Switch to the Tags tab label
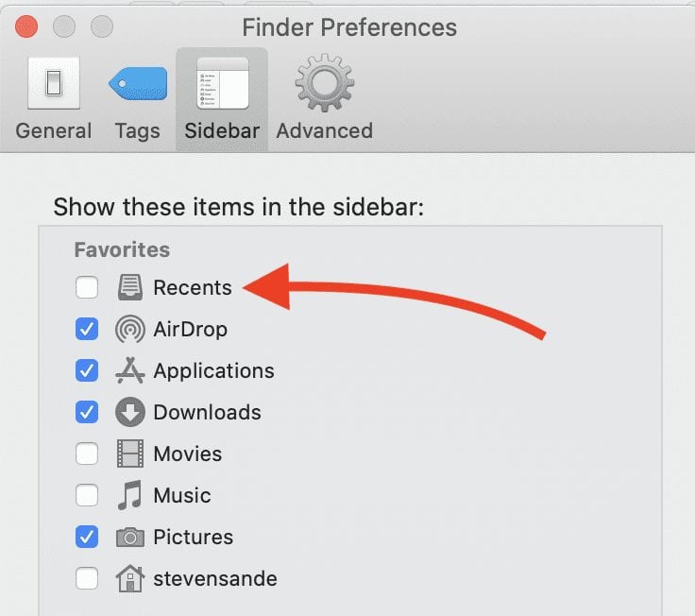Image resolution: width=695 pixels, height=616 pixels. 137,130
